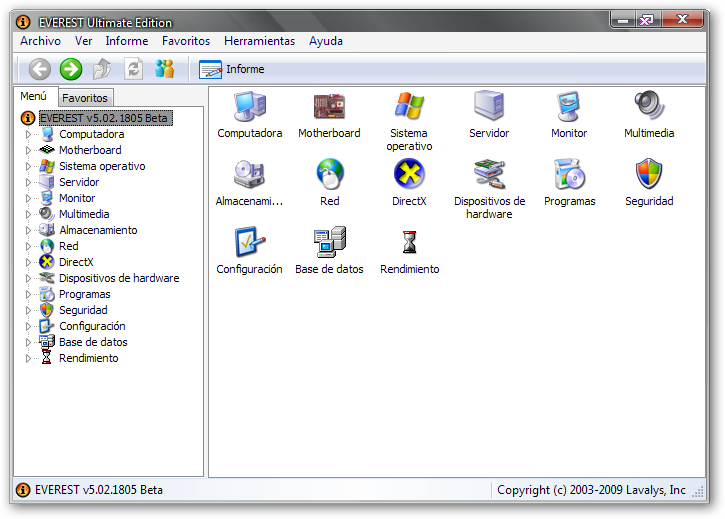Select Servidor in the tree
The image size is (725, 519).
[79, 182]
